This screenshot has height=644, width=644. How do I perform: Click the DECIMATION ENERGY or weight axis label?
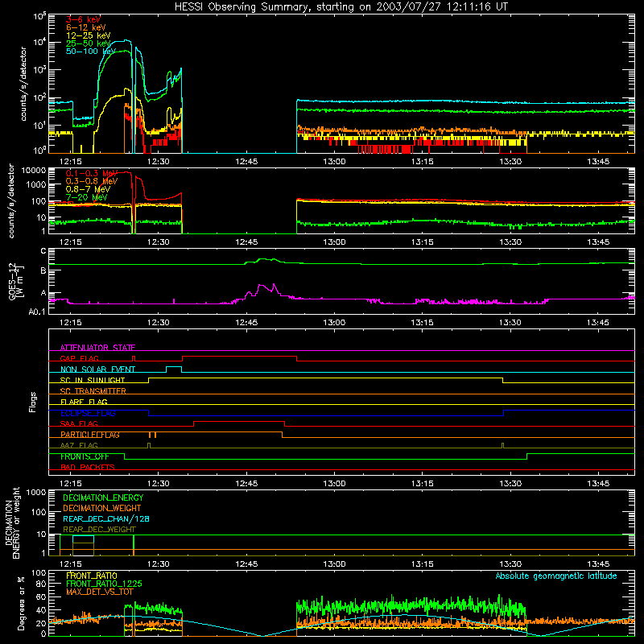tap(12, 523)
